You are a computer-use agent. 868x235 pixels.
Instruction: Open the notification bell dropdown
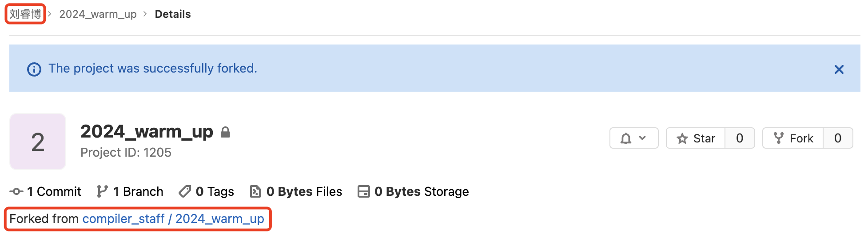coord(634,138)
